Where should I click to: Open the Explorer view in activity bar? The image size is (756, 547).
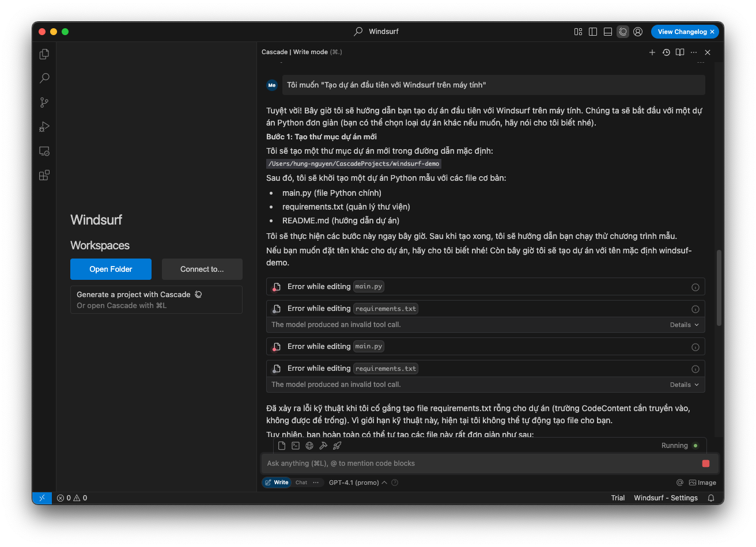coord(44,54)
